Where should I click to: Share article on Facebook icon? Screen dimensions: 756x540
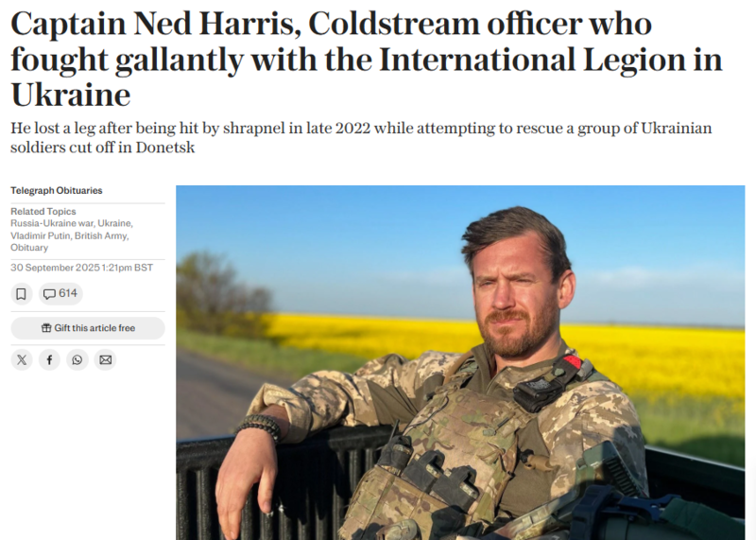[50, 360]
